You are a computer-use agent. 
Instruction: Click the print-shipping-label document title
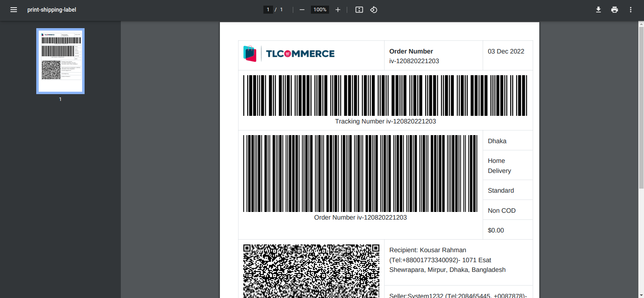click(52, 10)
